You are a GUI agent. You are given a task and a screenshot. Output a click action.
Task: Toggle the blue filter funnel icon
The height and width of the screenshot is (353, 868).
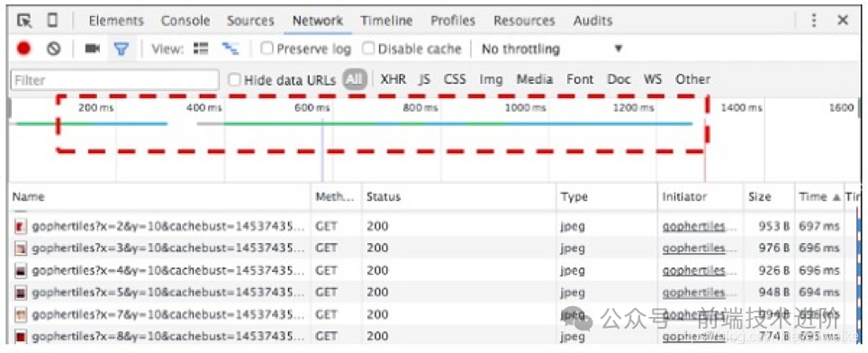coord(122,50)
